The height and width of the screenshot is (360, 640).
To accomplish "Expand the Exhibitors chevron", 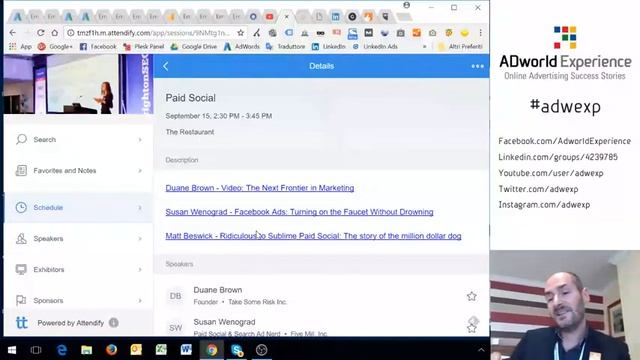I will click(x=140, y=269).
